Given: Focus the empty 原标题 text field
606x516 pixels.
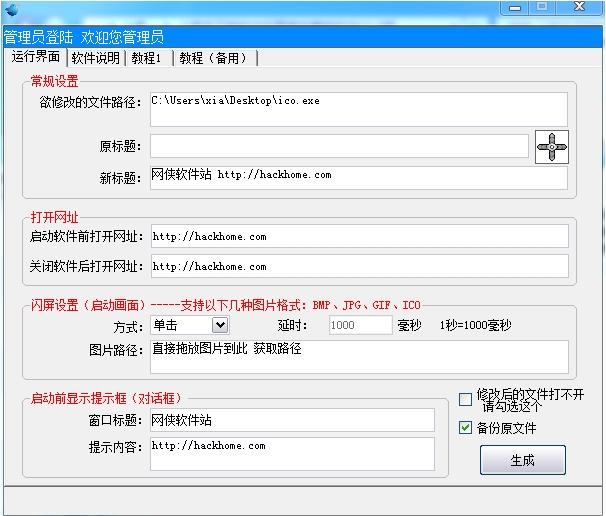Looking at the screenshot, I should click(339, 147).
